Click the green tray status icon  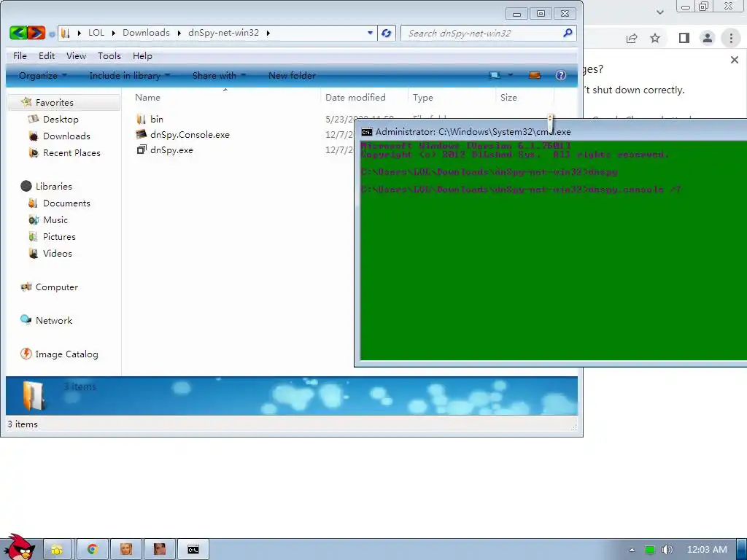tap(650, 550)
